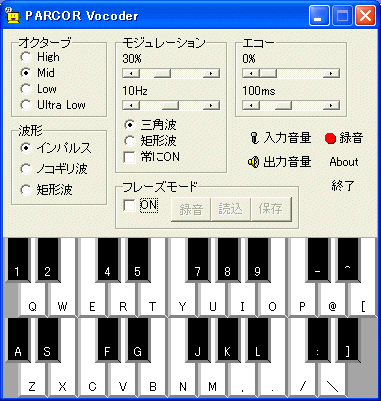
Task: Click the phrase mode 保存 button
Action: (271, 209)
